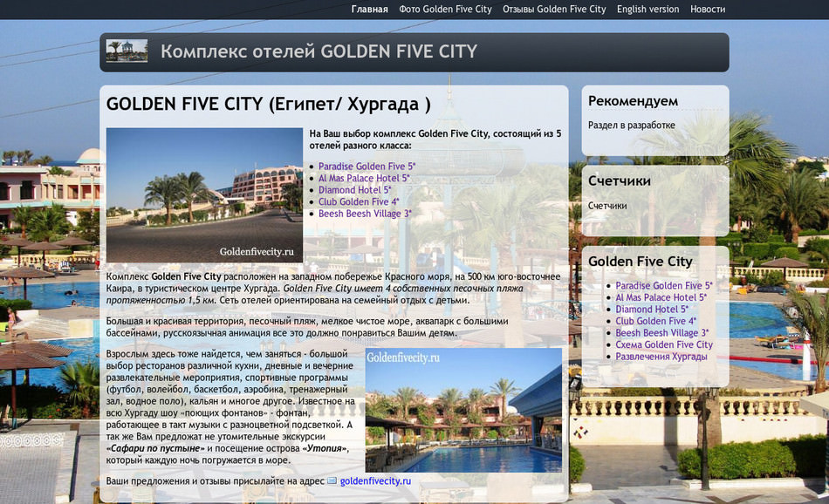Open the Главная menu item
Viewport: 829px width, 504px height.
pos(369,10)
